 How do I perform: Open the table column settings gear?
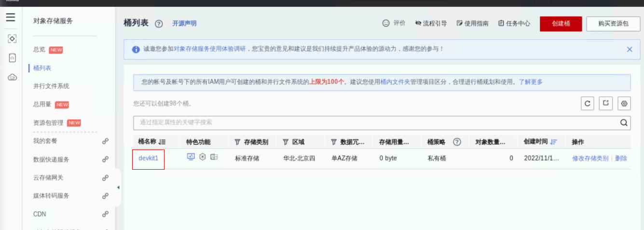pos(624,103)
